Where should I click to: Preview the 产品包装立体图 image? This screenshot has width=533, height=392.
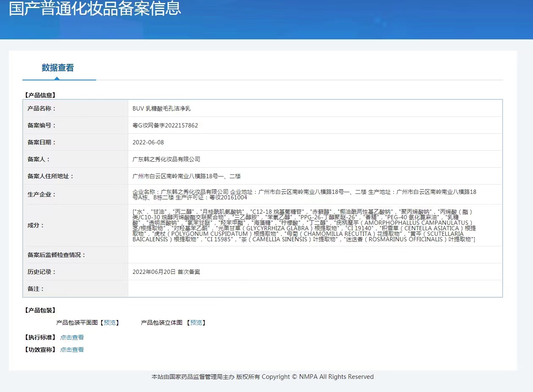click(196, 323)
